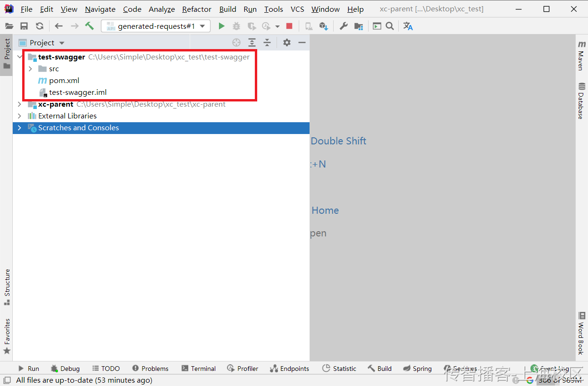
Task: Click the Update Project (VCS) icon
Action: tap(323, 26)
